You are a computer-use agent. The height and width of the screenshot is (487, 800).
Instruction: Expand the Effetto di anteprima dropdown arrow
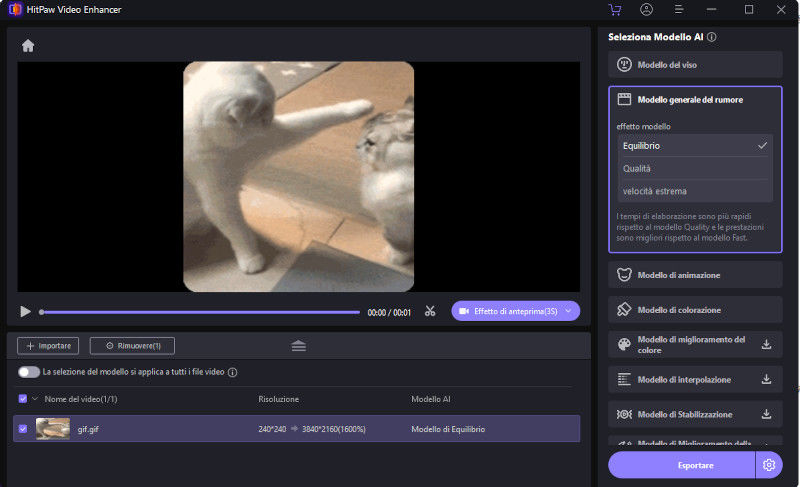pos(569,312)
